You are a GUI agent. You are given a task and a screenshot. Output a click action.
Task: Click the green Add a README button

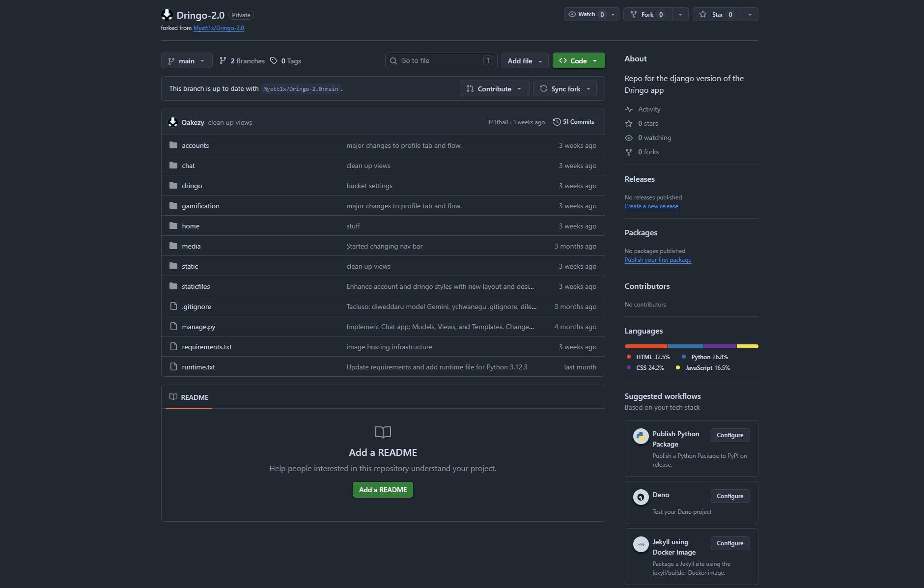click(x=383, y=490)
